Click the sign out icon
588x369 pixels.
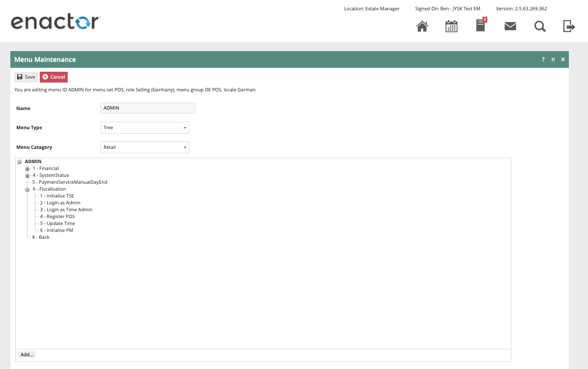coord(569,26)
